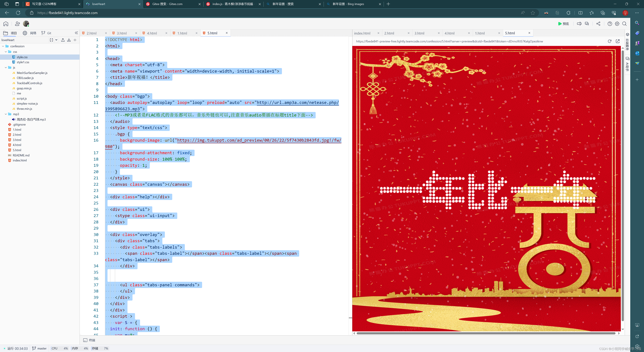The width and height of the screenshot is (644, 352).
Task: Collapse the mp3 folder
Action: (6, 114)
